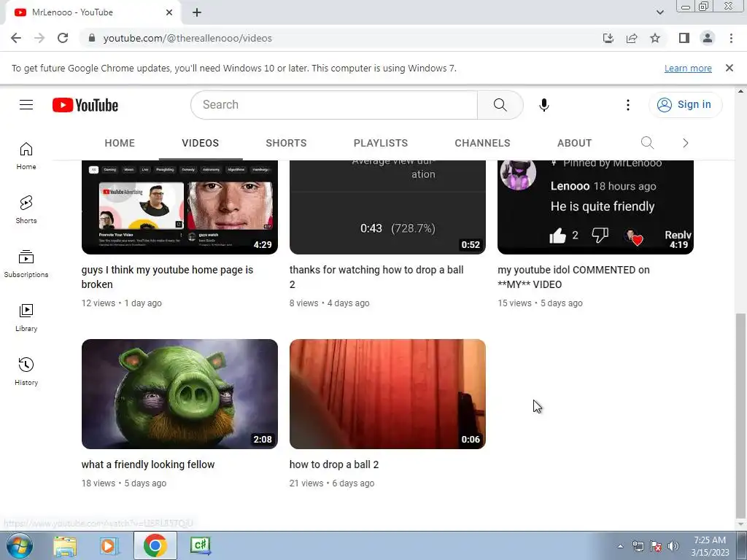Open Chrome three-dot menu

click(731, 38)
